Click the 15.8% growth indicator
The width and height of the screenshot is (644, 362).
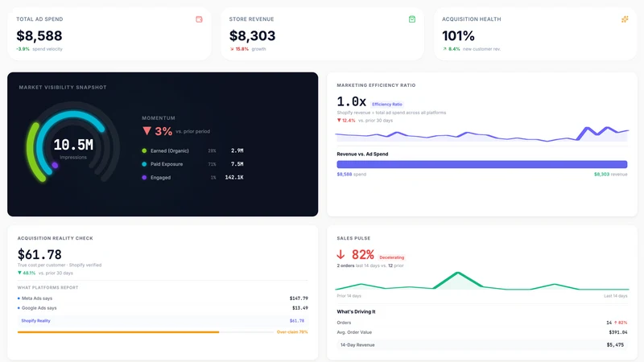pos(239,49)
